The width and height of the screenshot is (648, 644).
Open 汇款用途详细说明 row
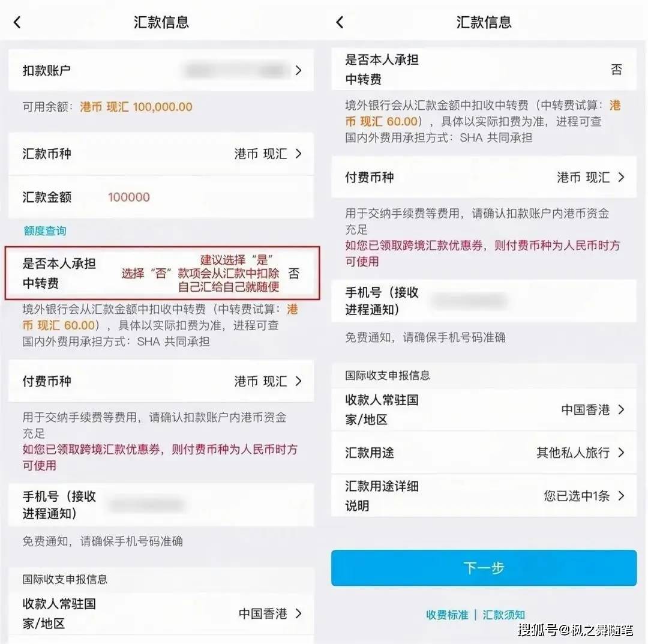[x=484, y=496]
